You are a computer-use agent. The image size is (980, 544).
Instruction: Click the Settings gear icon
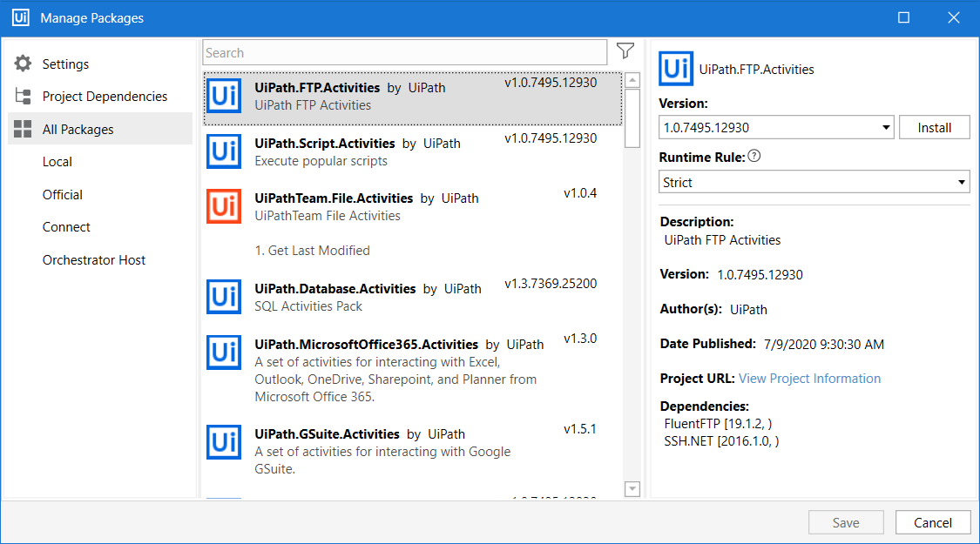click(x=24, y=63)
